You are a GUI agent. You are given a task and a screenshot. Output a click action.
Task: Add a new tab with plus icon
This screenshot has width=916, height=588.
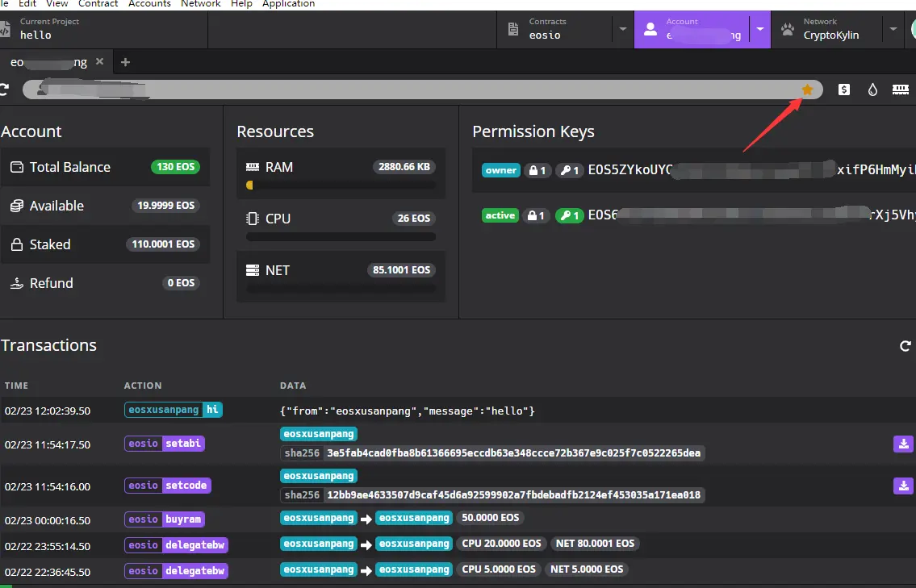[x=125, y=62]
